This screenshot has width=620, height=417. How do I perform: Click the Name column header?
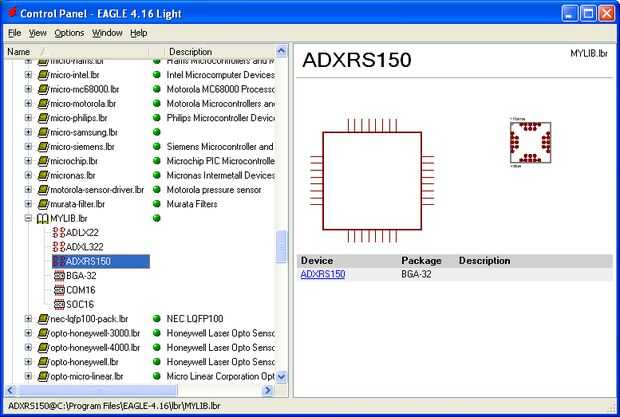pyautogui.click(x=78, y=52)
